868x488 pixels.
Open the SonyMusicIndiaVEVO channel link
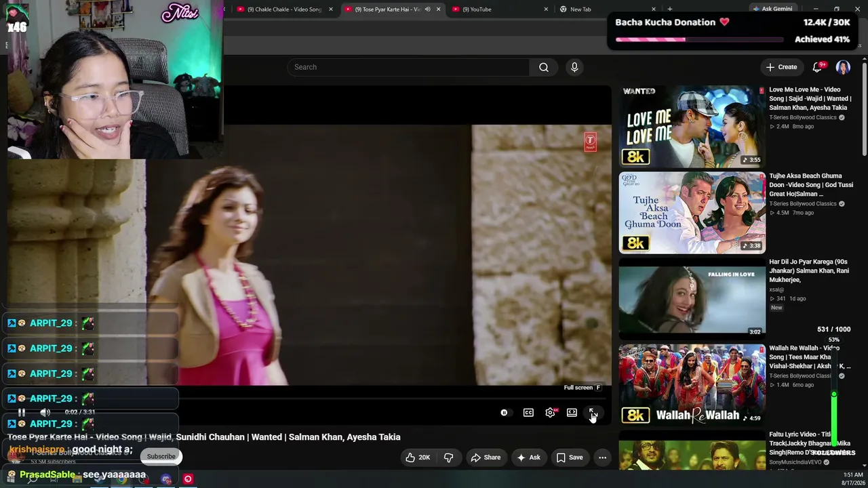795,462
